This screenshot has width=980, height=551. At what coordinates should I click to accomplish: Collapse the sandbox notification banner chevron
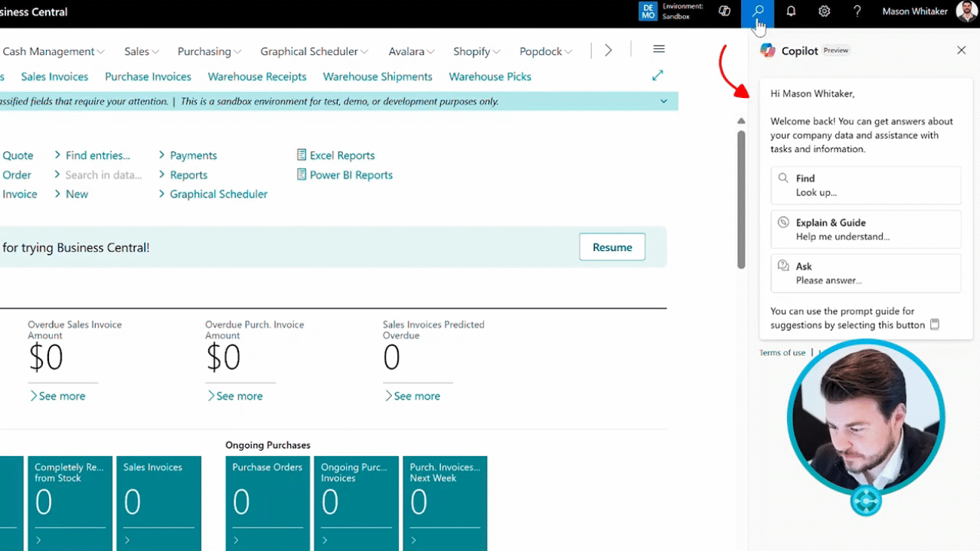tap(663, 101)
